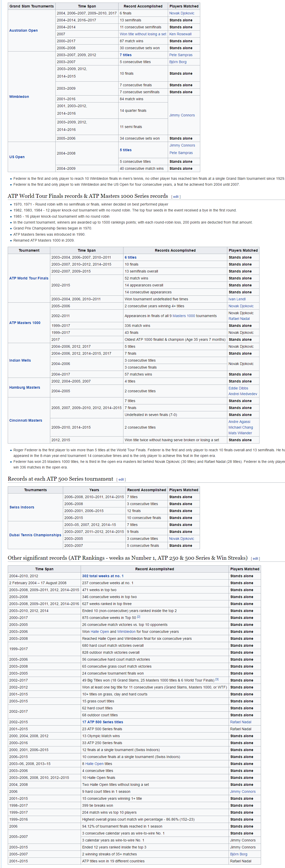285x868 pixels.
Task: Click Jimmy Connors in US Open 5 titles row
Action: coord(182,145)
